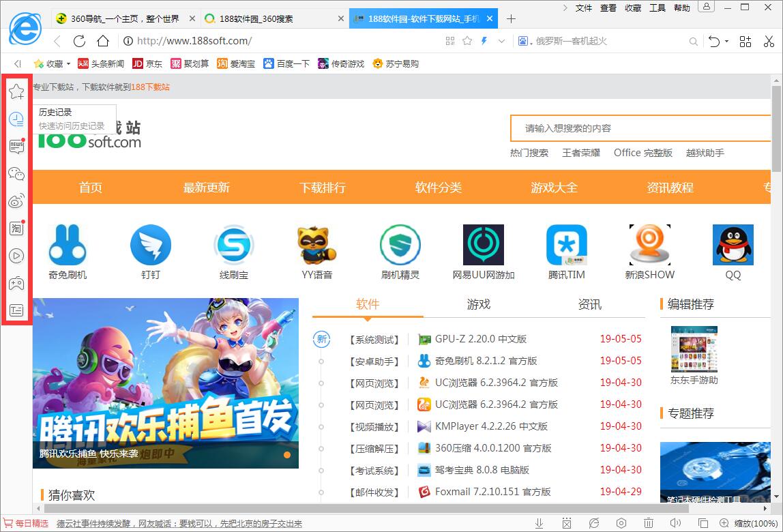Open the Weibo sidebar icon
Screen dimensions: 783x532
point(16,201)
